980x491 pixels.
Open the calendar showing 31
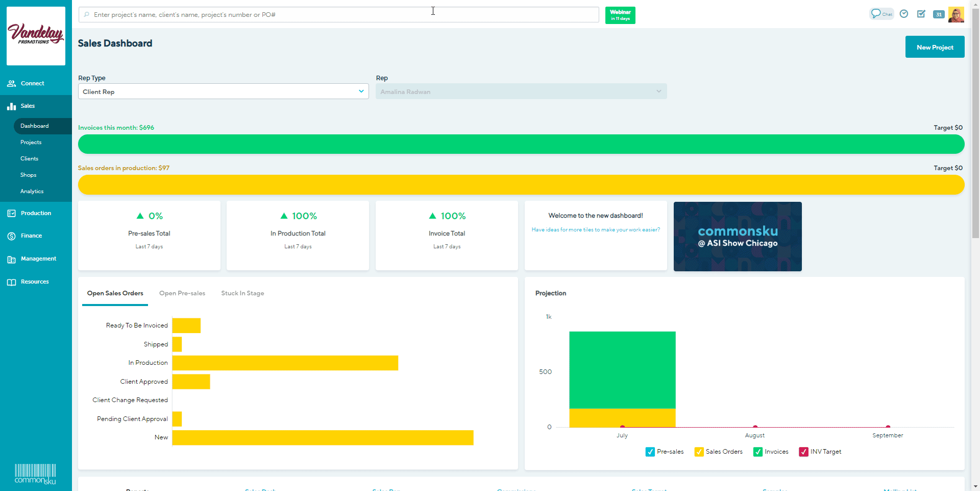point(939,14)
